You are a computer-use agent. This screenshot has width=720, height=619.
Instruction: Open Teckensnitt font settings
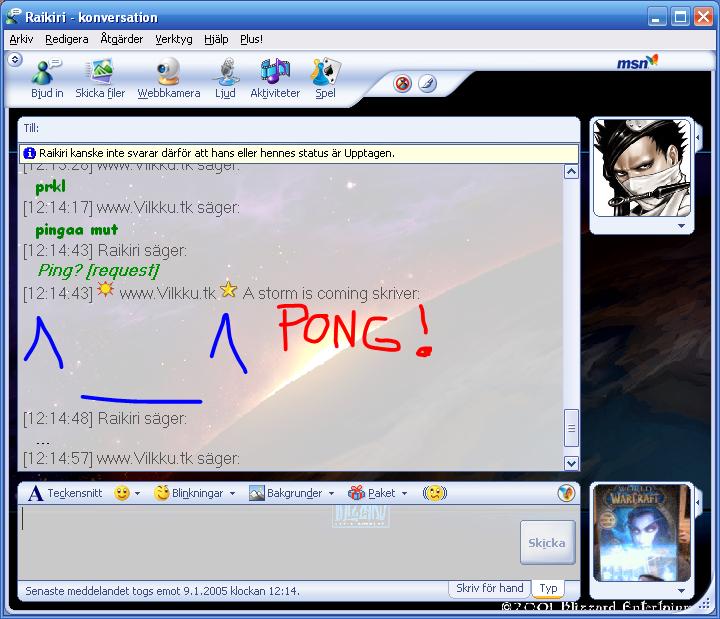point(65,493)
